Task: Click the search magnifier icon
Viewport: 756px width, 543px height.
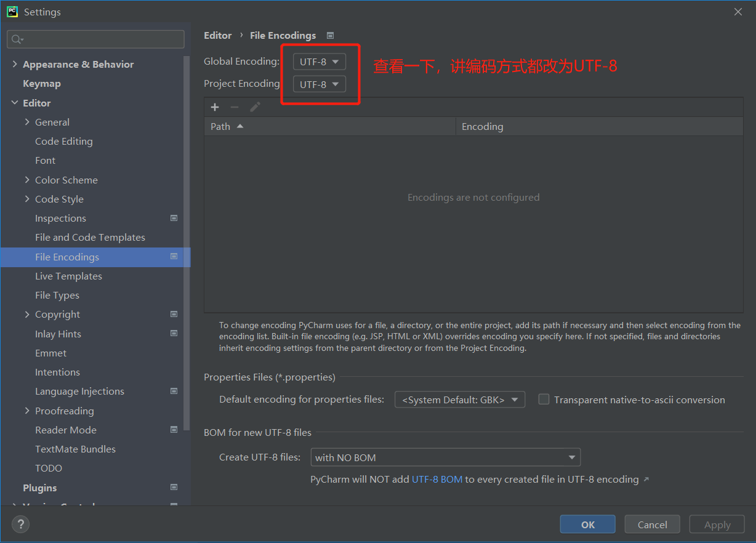Action: coord(17,39)
